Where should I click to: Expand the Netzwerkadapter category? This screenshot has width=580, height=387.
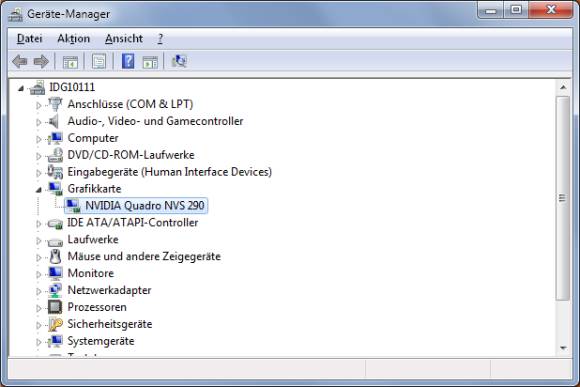[38, 292]
